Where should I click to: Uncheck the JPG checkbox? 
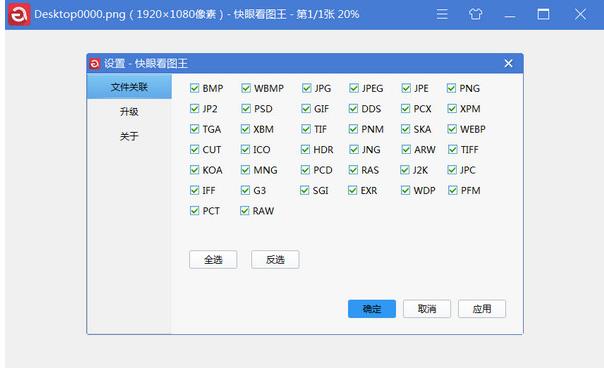307,88
